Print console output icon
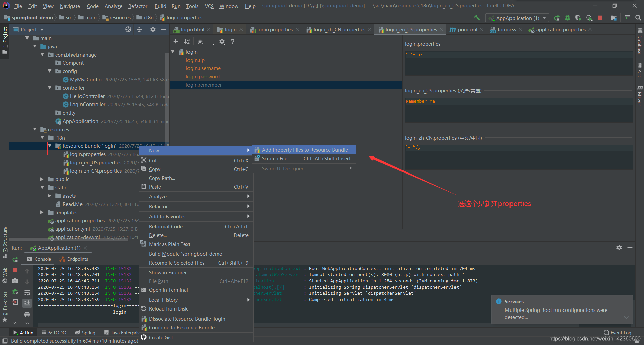Screen dimensions: 644x345 coord(27,314)
